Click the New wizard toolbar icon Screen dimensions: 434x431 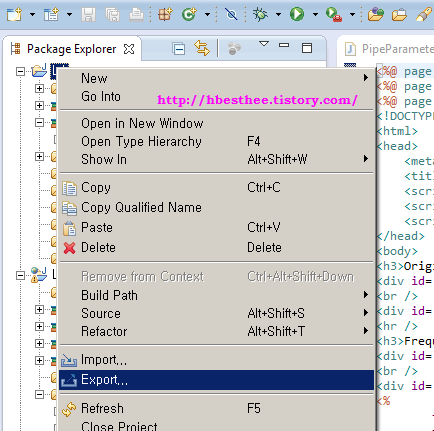tap(14, 14)
